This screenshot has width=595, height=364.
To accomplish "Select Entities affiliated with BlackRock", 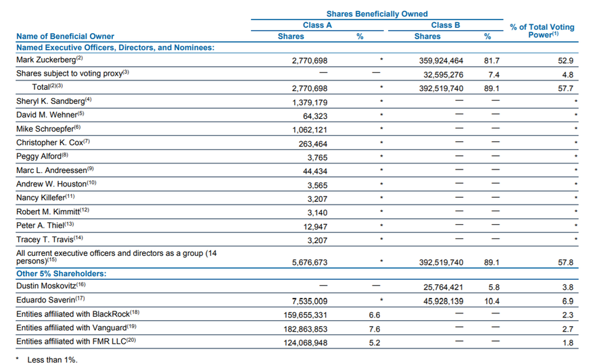I will [76, 314].
